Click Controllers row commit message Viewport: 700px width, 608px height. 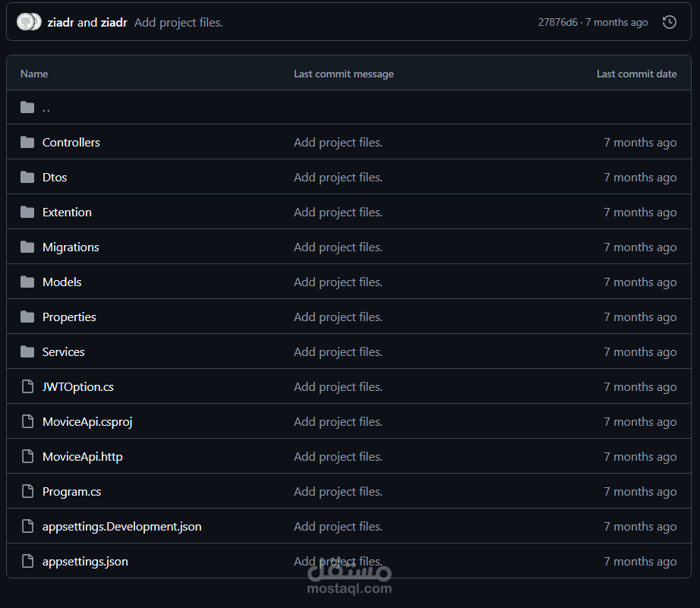pyautogui.click(x=338, y=143)
